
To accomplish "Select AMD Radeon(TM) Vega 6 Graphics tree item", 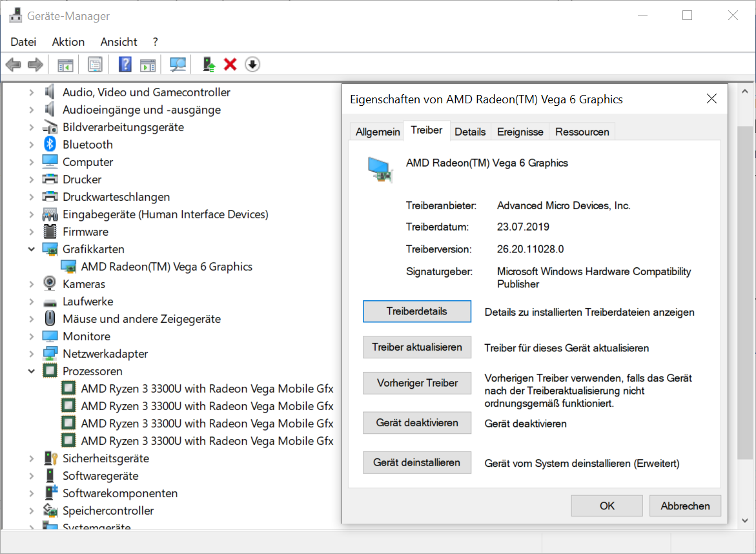I will click(167, 267).
